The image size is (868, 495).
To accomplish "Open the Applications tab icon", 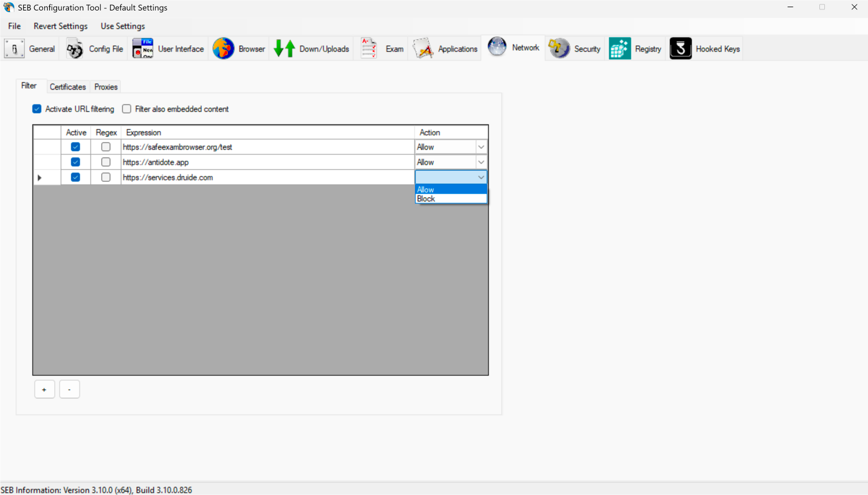I will point(423,49).
